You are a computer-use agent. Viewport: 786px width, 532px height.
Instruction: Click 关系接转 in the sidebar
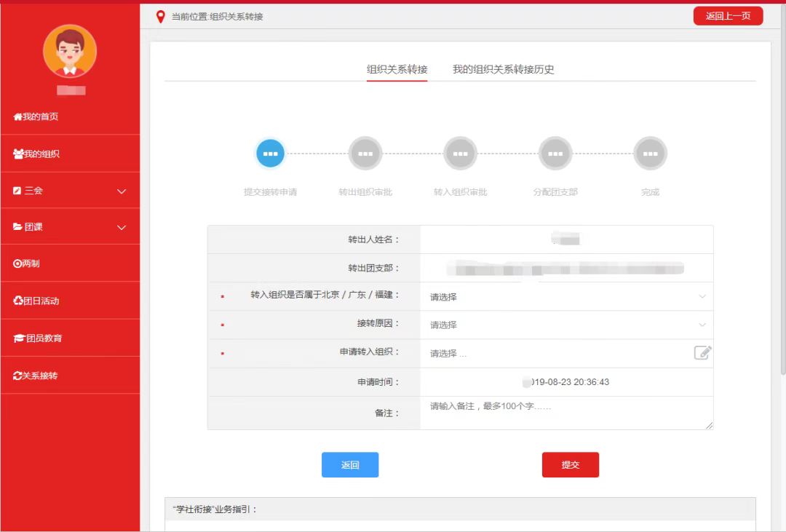pos(36,376)
